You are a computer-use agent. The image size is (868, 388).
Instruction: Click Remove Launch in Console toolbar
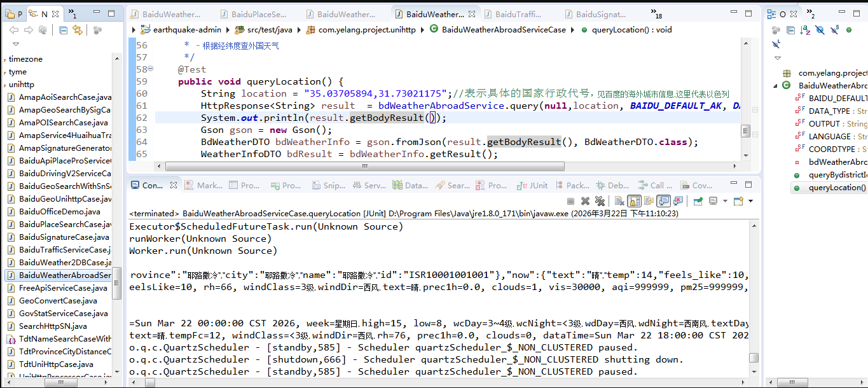[x=585, y=201]
